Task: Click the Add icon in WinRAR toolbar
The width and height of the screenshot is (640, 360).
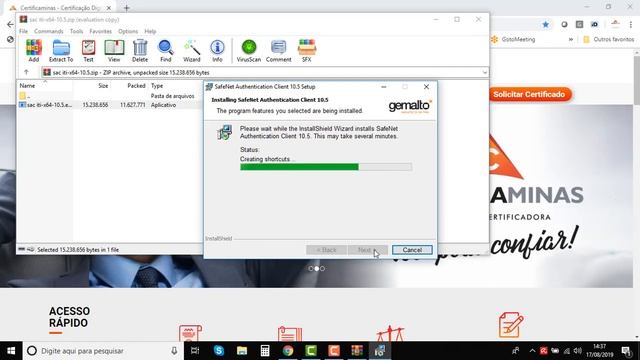Action: click(34, 51)
